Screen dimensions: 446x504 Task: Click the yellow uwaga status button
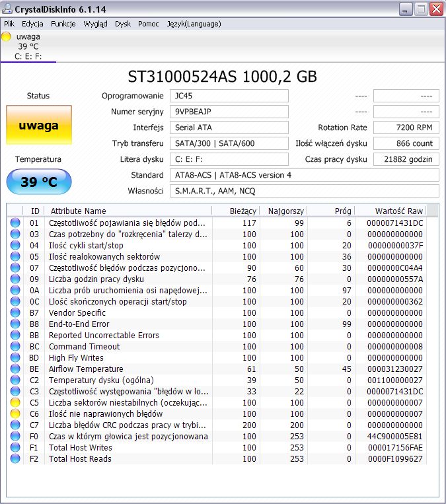point(39,125)
